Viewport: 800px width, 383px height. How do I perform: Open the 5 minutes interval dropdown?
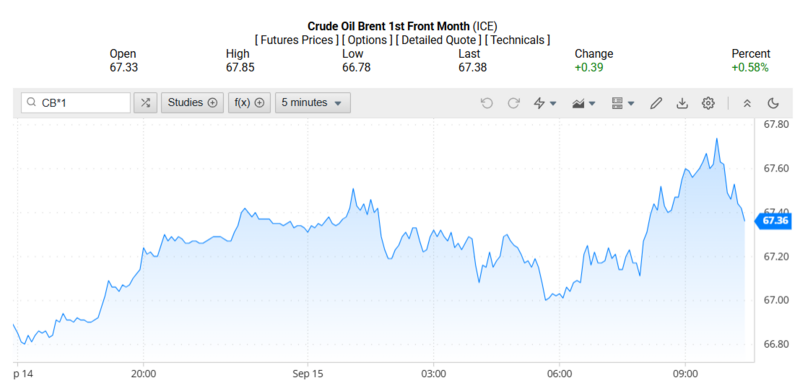312,103
